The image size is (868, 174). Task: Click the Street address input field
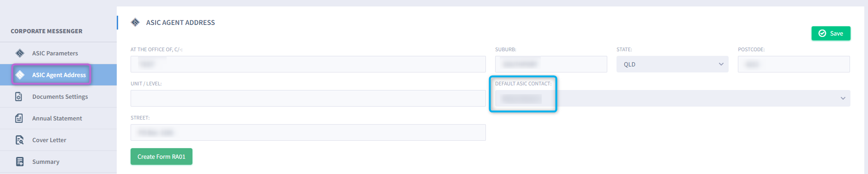click(308, 132)
